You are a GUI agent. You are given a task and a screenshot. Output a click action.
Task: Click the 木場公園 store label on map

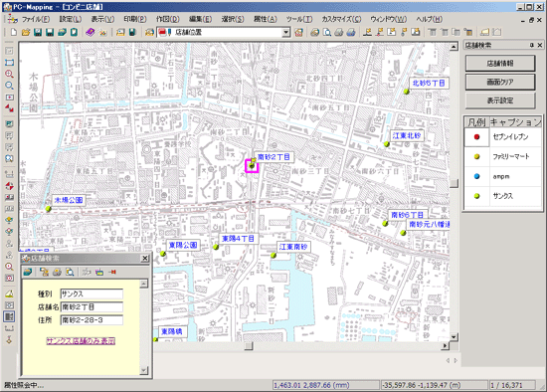click(69, 200)
